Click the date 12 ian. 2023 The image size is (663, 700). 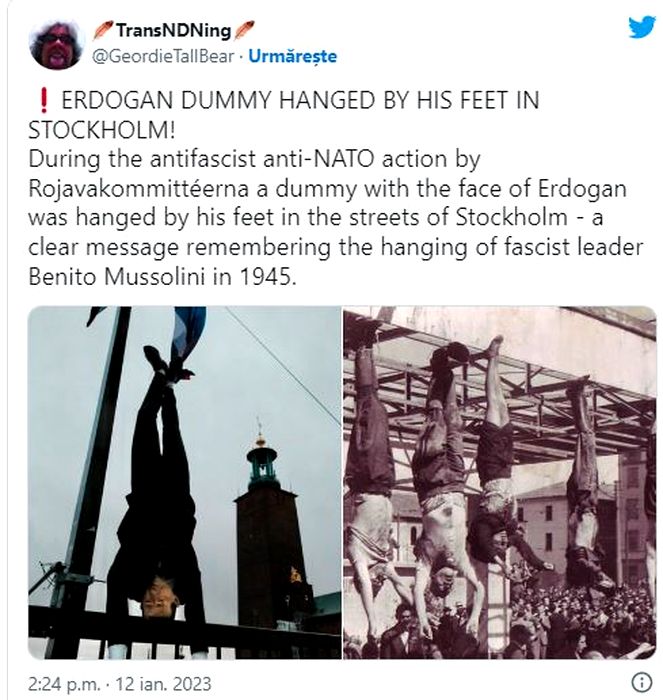(x=163, y=684)
